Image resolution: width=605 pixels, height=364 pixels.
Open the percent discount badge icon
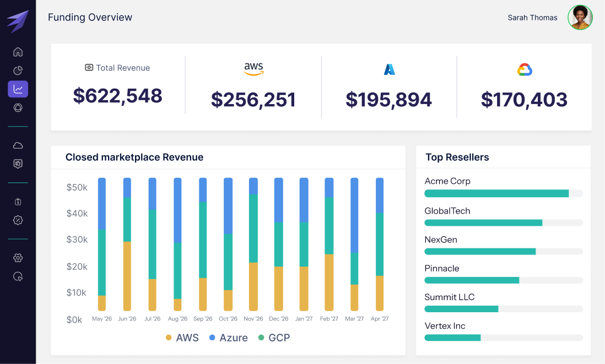pyautogui.click(x=18, y=220)
